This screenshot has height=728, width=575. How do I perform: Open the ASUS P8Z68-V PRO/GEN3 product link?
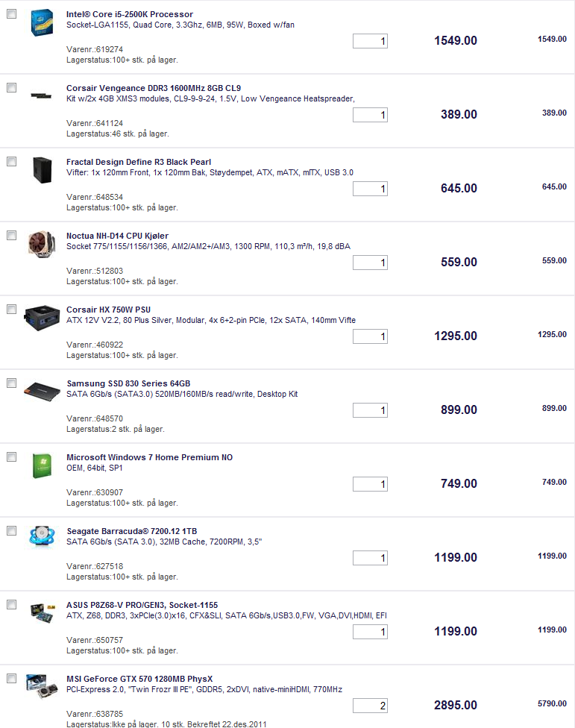pyautogui.click(x=142, y=605)
